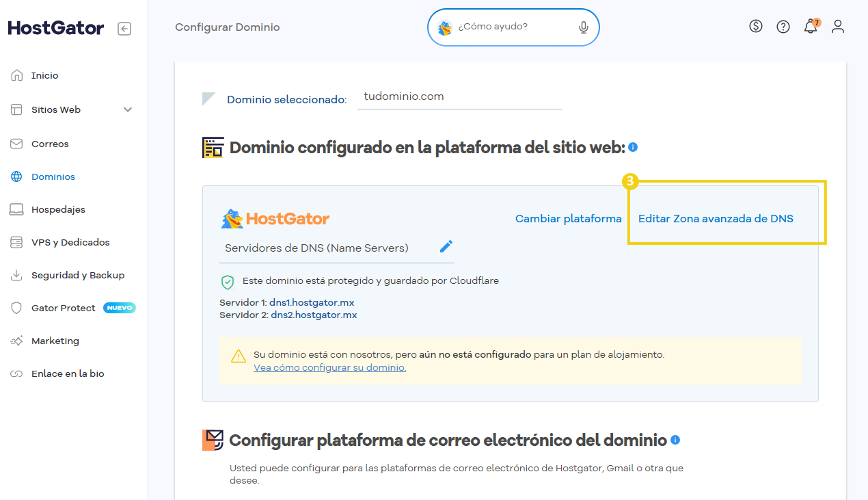Click the VPS y Dedicados server icon
This screenshot has width=868, height=500.
pyautogui.click(x=17, y=242)
